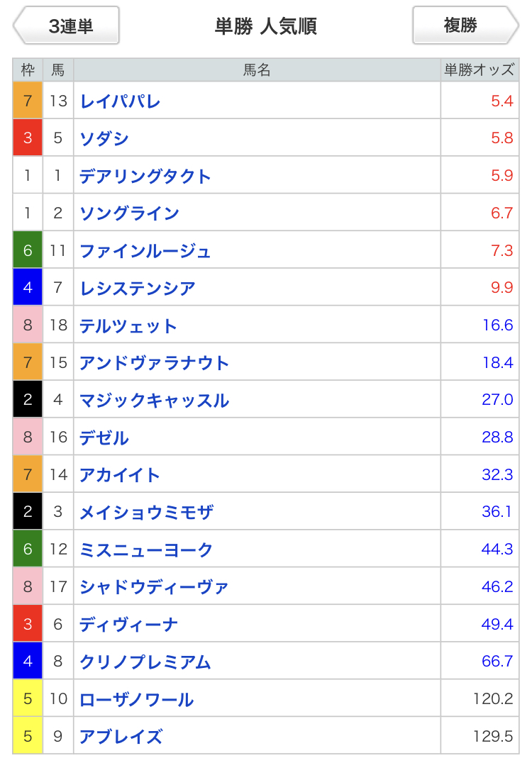Click ファインルージュ horse name
This screenshot has height=758, width=532.
(x=145, y=250)
